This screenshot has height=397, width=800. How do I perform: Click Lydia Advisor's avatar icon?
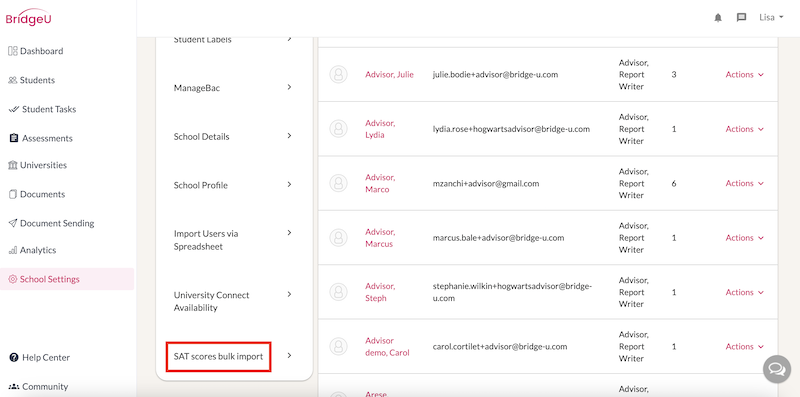click(338, 129)
